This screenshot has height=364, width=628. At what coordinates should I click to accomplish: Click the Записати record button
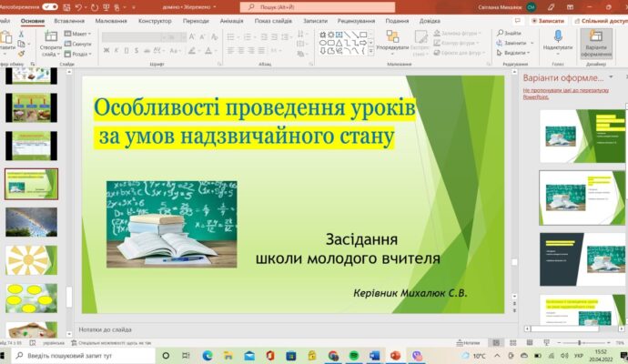[x=548, y=21]
